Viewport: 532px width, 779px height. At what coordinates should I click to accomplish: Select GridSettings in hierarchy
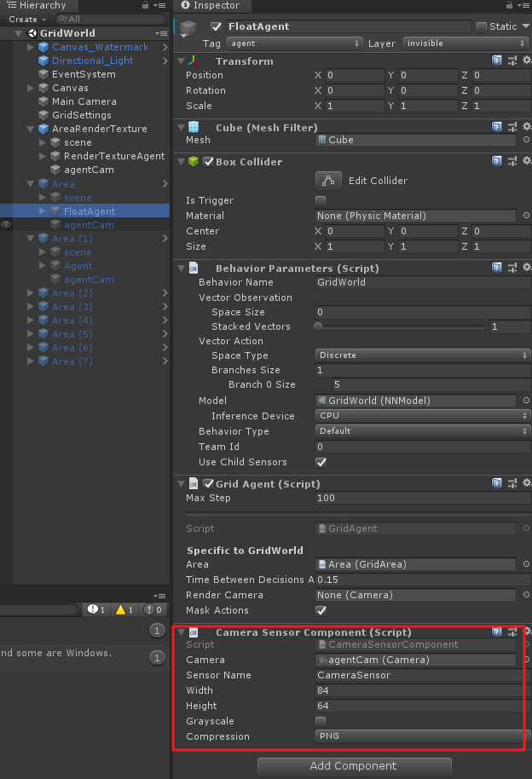(x=82, y=115)
